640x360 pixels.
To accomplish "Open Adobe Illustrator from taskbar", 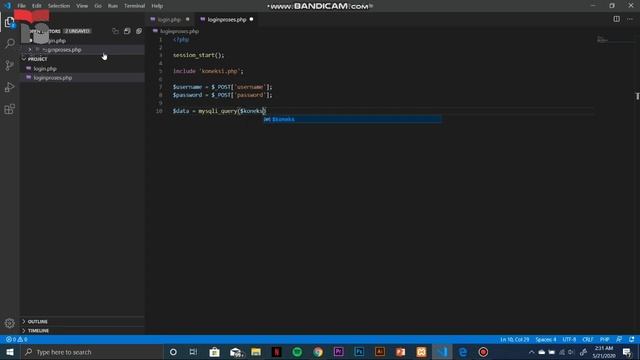I will [x=380, y=352].
